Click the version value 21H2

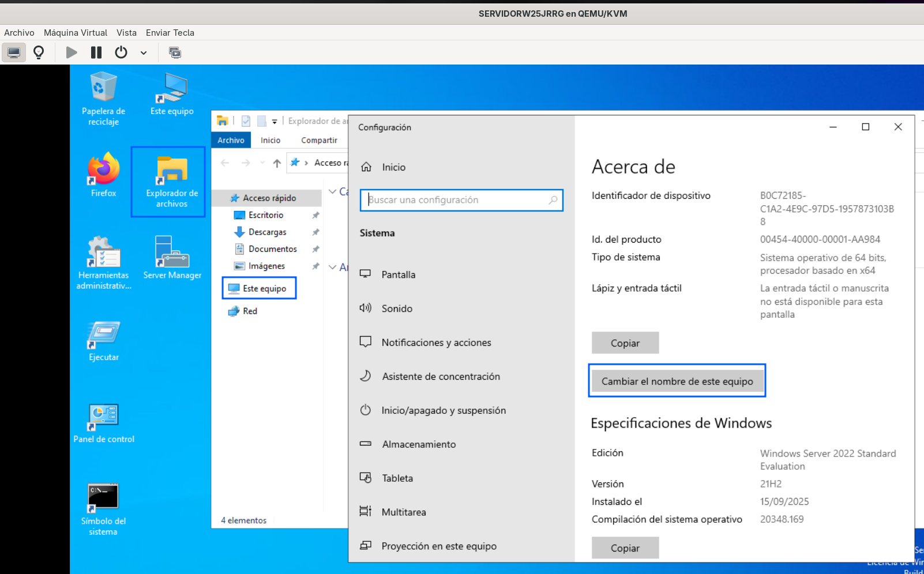pyautogui.click(x=771, y=484)
